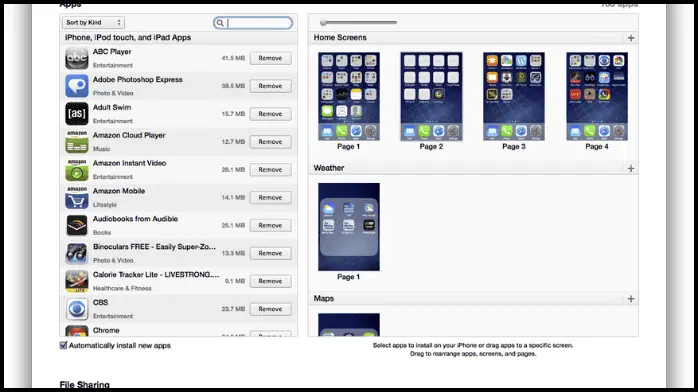Click the Adult Swim app icon
Viewport: 698px width, 392px height.
point(77,114)
